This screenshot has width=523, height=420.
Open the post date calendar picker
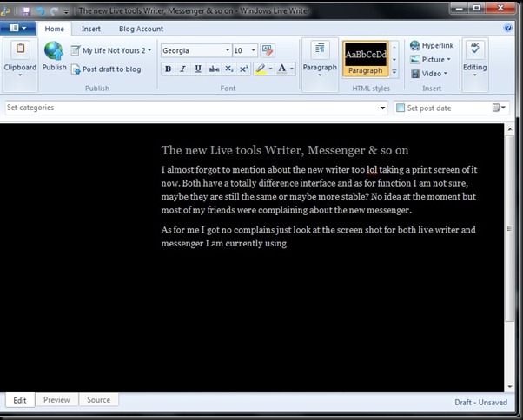pyautogui.click(x=499, y=108)
